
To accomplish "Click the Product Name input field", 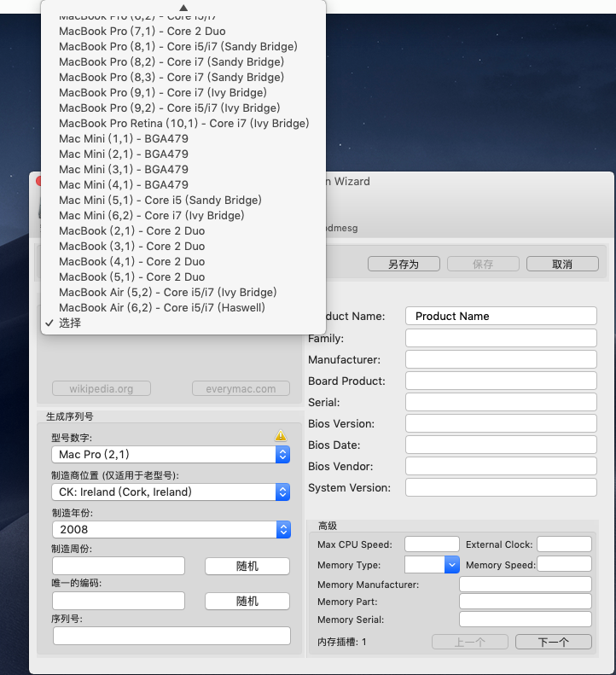I will [501, 316].
